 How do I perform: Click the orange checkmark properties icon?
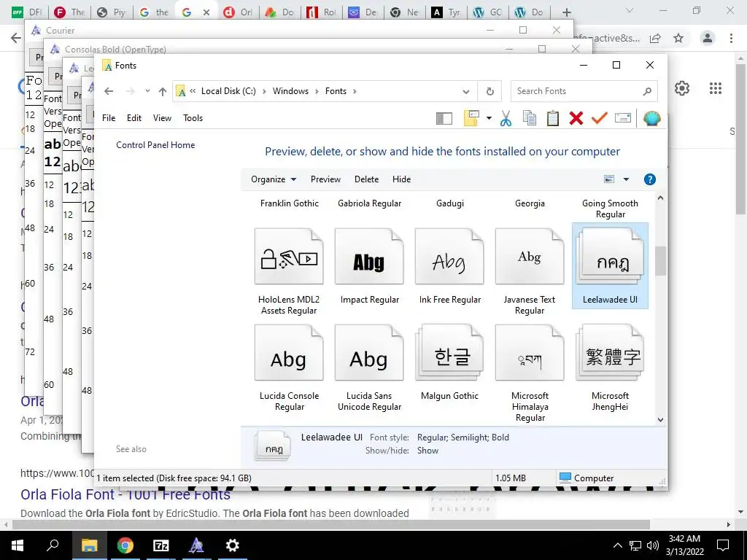(x=600, y=117)
